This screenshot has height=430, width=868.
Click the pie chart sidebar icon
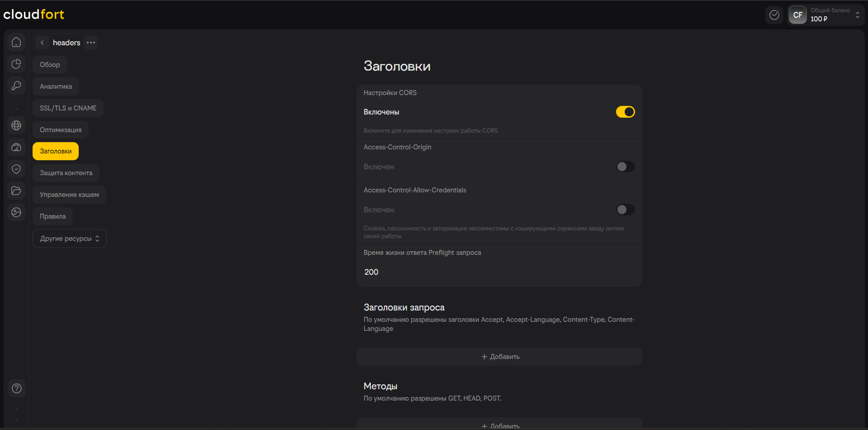pyautogui.click(x=16, y=64)
